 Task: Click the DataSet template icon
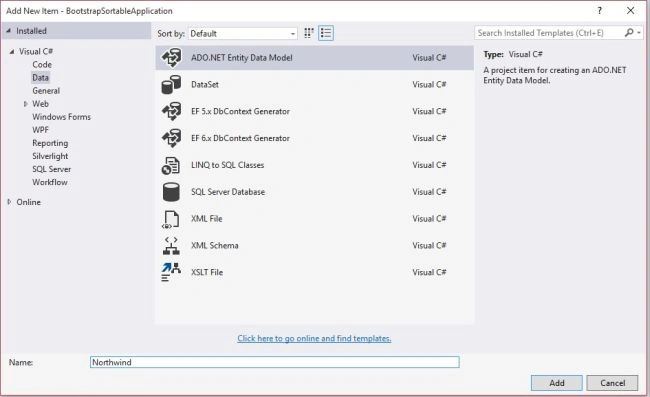point(171,85)
